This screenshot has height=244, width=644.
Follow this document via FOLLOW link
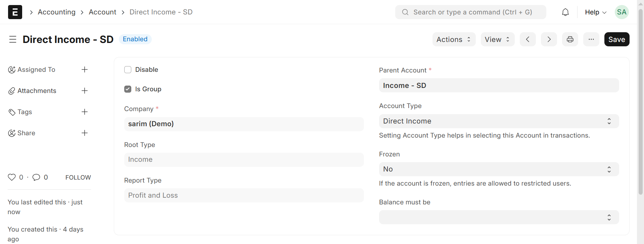(78, 177)
